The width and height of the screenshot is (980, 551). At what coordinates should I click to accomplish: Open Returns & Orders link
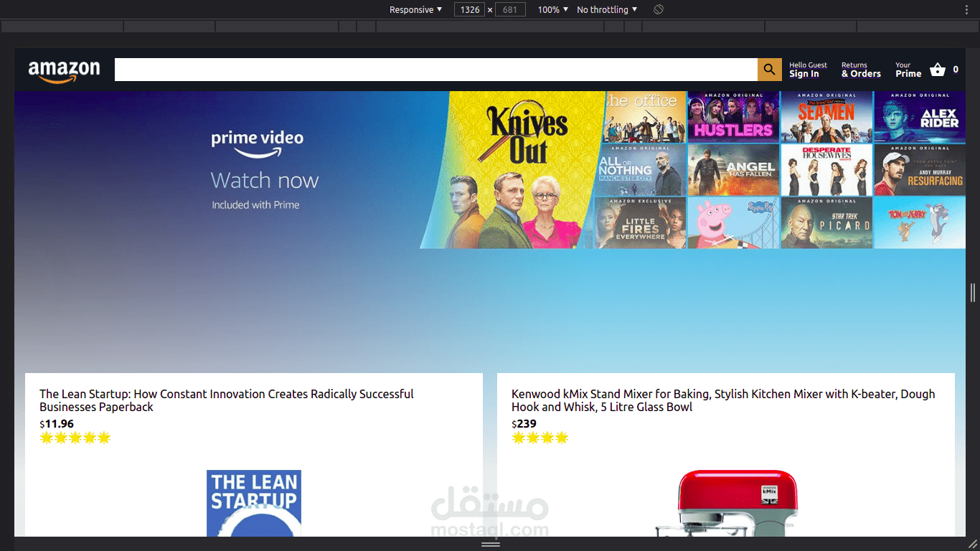(x=861, y=70)
